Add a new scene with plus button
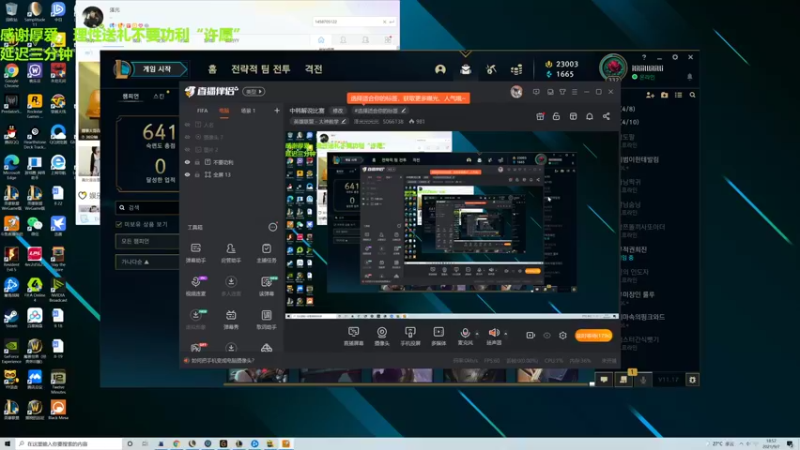Screen dimensions: 800x450 click(277, 110)
